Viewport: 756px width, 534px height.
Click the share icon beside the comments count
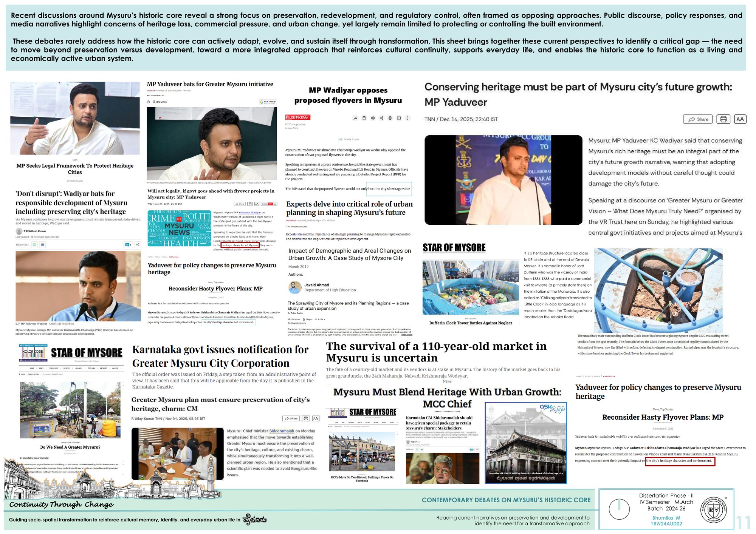[x=138, y=245]
